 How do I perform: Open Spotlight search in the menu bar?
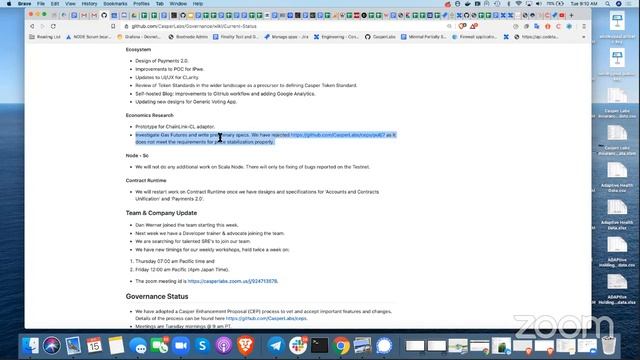tap(608, 4)
